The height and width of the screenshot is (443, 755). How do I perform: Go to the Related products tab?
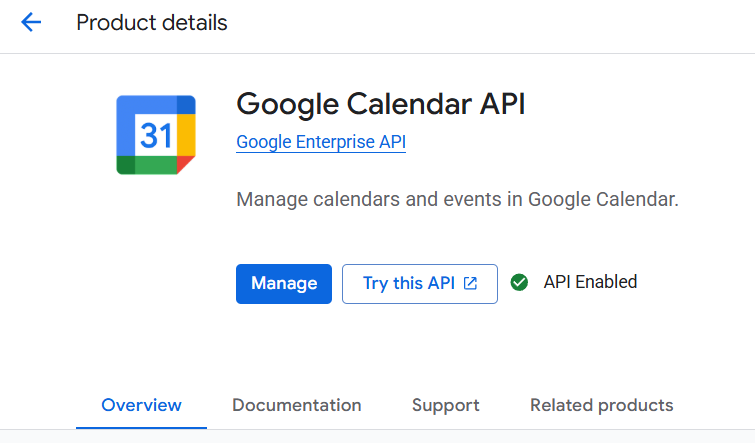(x=602, y=405)
